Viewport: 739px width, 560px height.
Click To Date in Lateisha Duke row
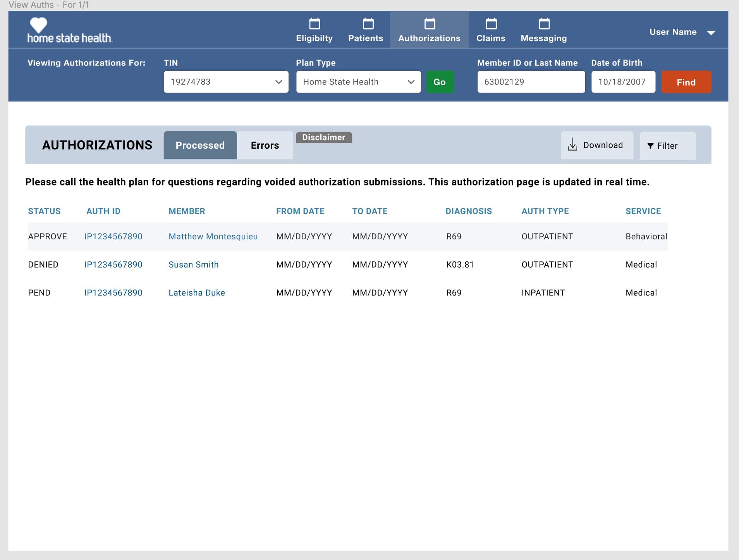click(x=380, y=293)
